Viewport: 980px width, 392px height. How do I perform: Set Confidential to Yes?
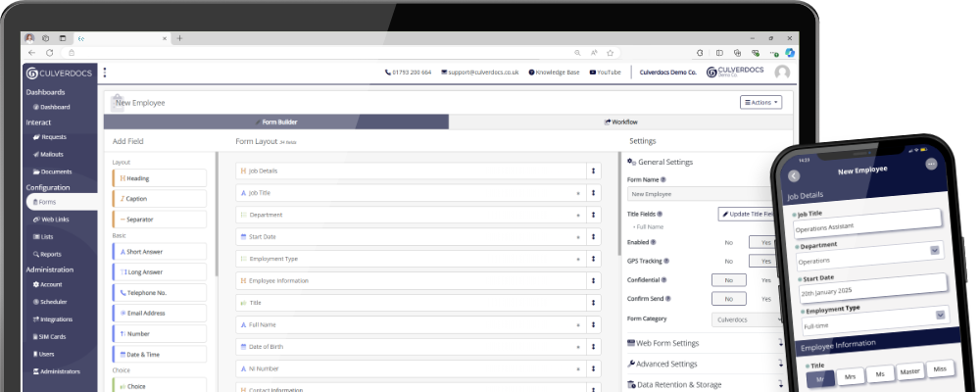click(765, 280)
